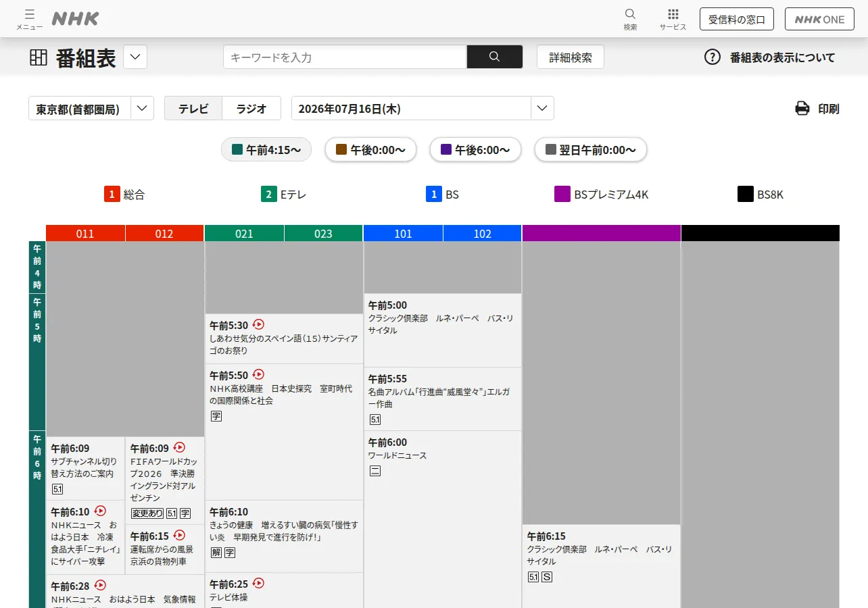868x608 pixels.
Task: Jump to 翌日午前0:00〜 time slot
Action: point(591,149)
